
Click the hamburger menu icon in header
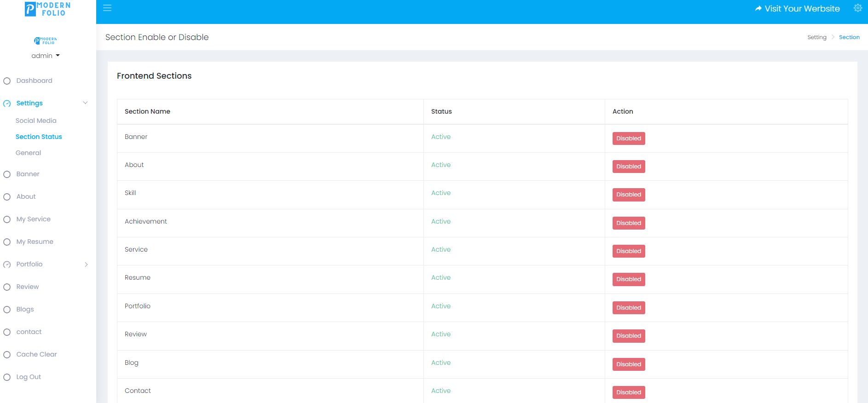[107, 8]
